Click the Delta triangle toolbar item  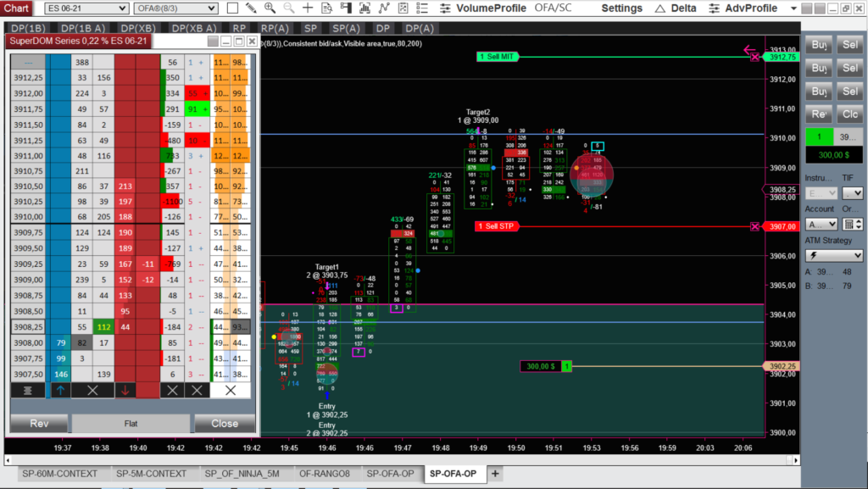click(x=676, y=8)
